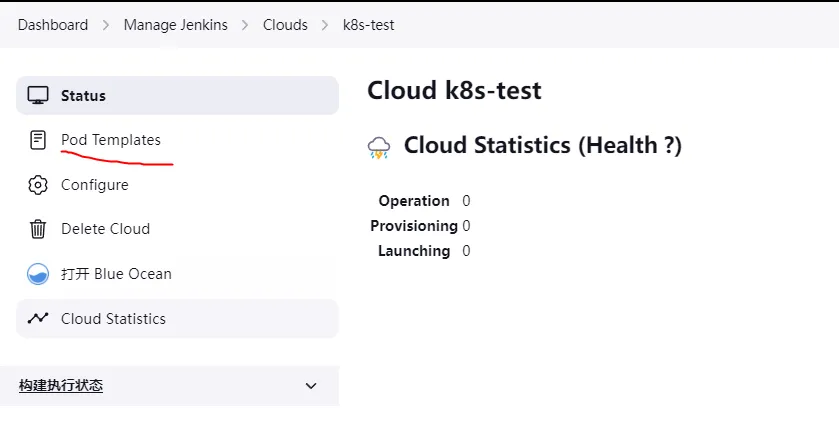Click the storm cloud health icon

[379, 147]
